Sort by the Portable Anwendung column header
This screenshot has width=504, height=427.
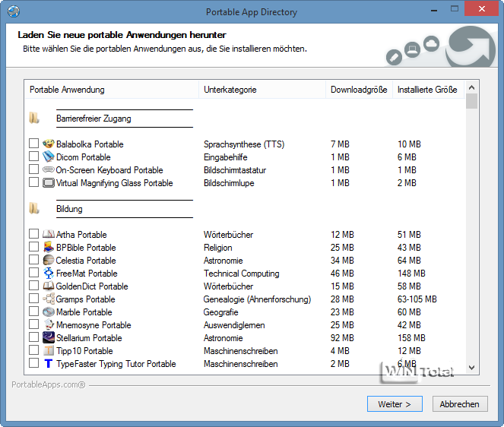(x=112, y=90)
